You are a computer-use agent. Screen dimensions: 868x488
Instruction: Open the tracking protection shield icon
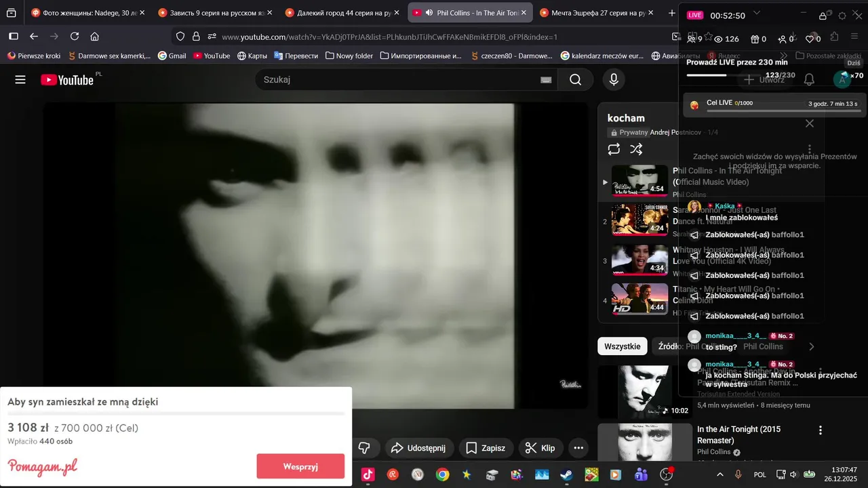[x=180, y=37]
